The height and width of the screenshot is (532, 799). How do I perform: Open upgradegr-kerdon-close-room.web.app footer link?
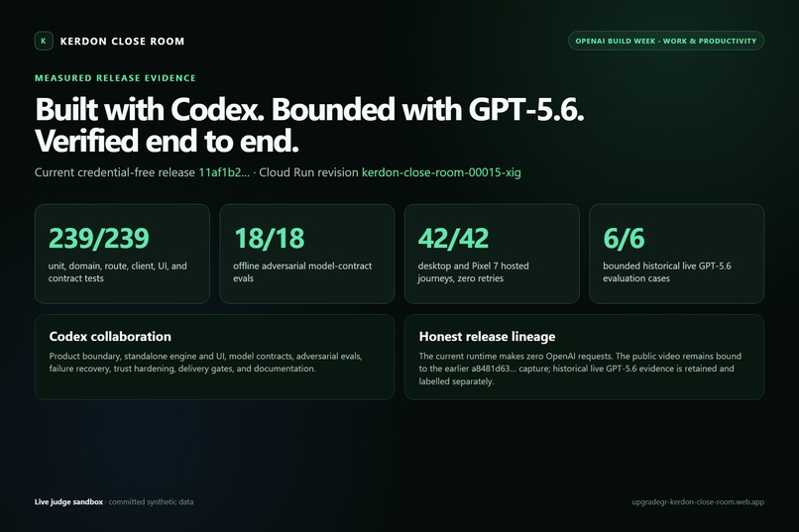(x=698, y=502)
